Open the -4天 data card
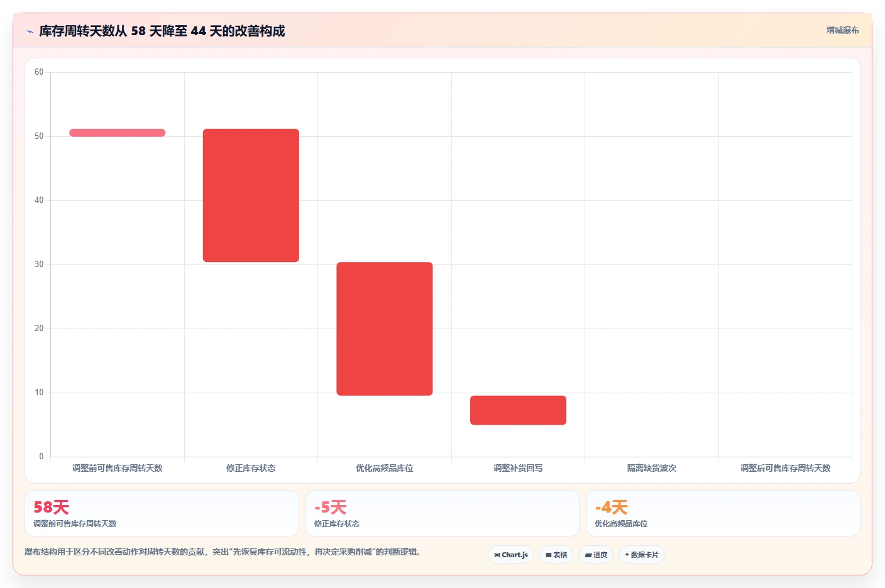885x588 pixels. [723, 513]
